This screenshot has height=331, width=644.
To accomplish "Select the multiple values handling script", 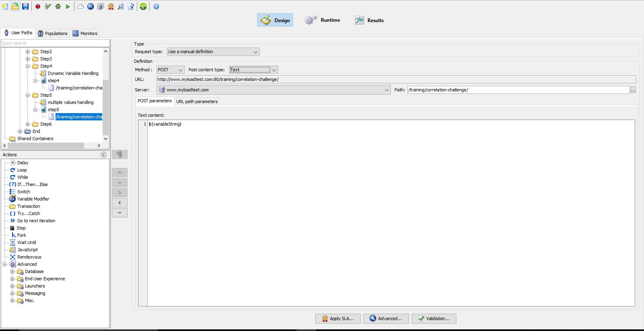I will [x=70, y=102].
